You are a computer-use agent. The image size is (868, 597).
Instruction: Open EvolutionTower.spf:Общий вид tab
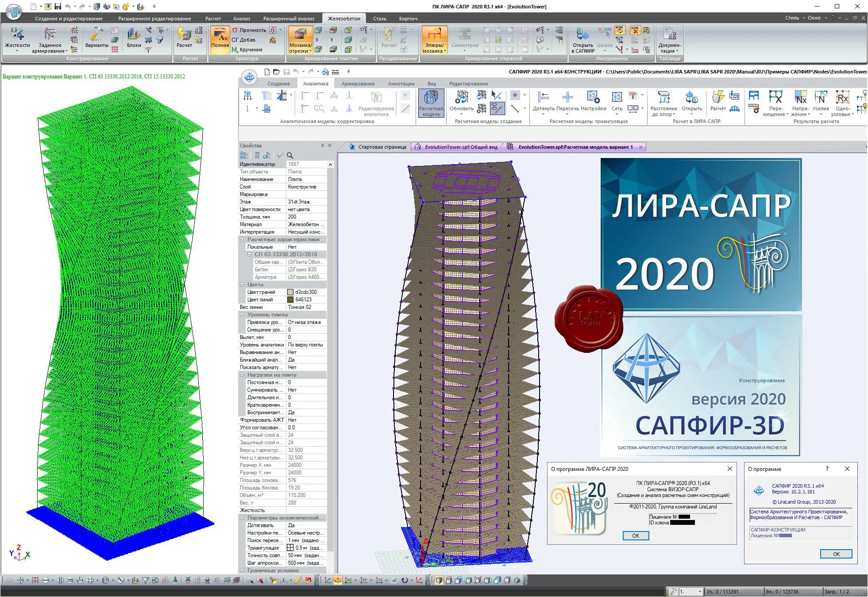[x=456, y=147]
